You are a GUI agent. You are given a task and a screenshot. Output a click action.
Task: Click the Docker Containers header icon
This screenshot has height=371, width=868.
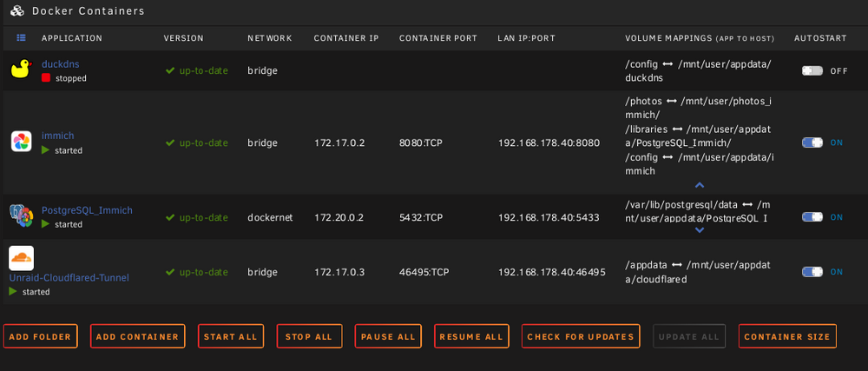pos(17,10)
